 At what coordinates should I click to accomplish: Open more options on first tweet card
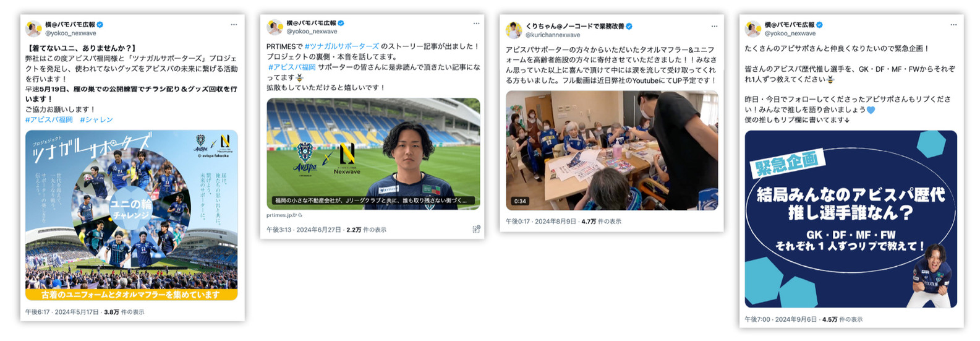(x=234, y=25)
